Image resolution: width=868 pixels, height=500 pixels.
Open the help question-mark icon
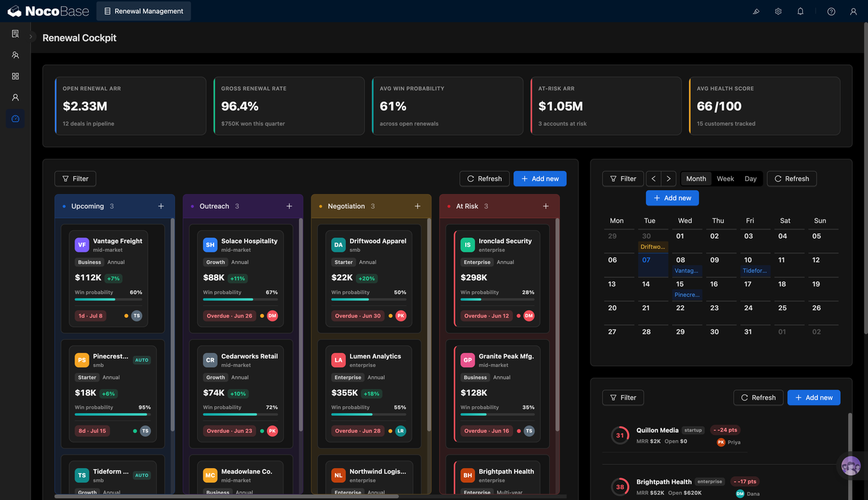pos(831,12)
